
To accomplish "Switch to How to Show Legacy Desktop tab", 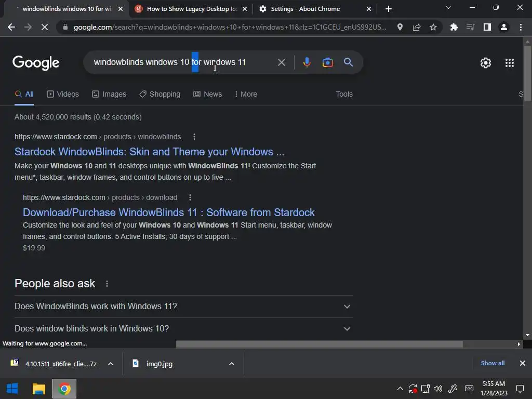I will click(x=192, y=9).
